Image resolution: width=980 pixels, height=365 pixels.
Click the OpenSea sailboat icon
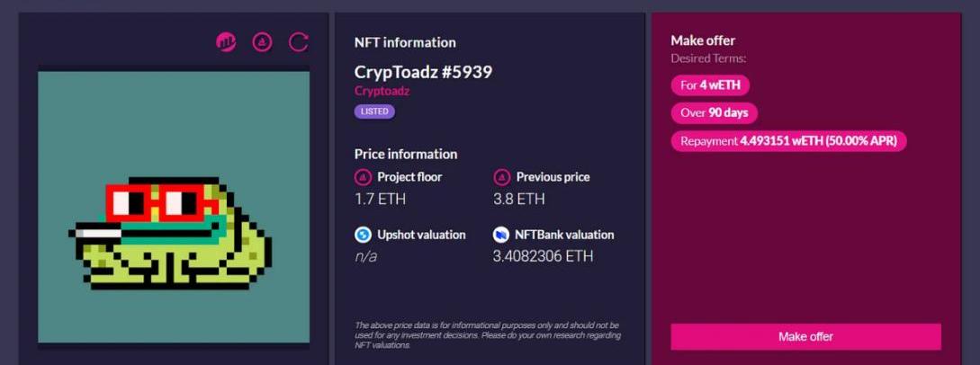click(262, 41)
